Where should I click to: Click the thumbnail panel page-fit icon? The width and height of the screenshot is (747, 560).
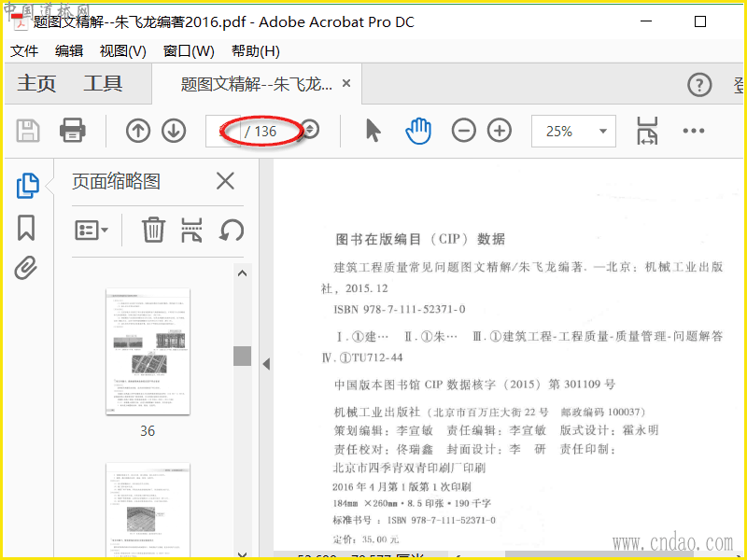pos(191,231)
